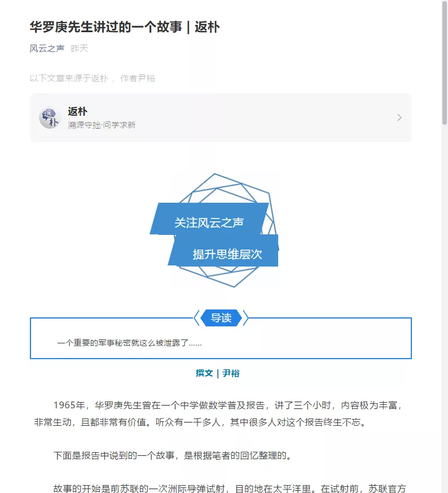Image resolution: width=448 pixels, height=493 pixels.
Task: Click the article title heading
Action: [x=124, y=27]
